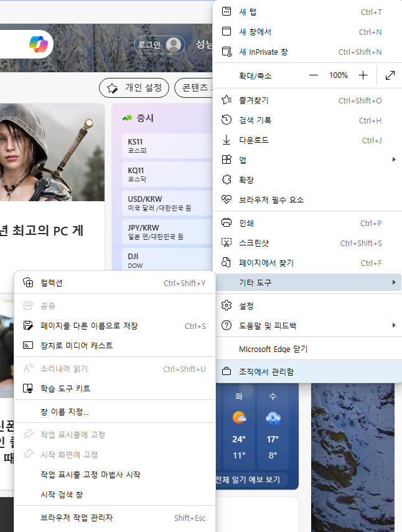
Task: Click the Extensions puzzle icon (확장)
Action: pos(227,179)
